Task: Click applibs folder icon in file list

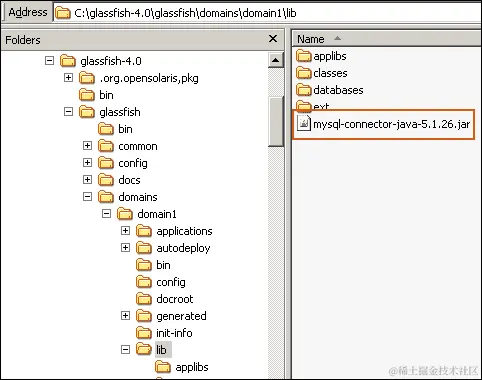Action: [x=303, y=56]
